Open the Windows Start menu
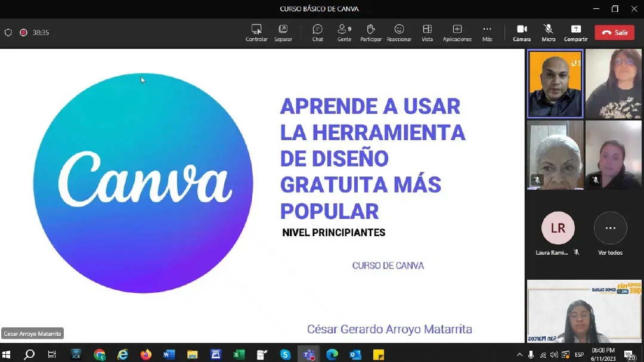 coord(6,354)
